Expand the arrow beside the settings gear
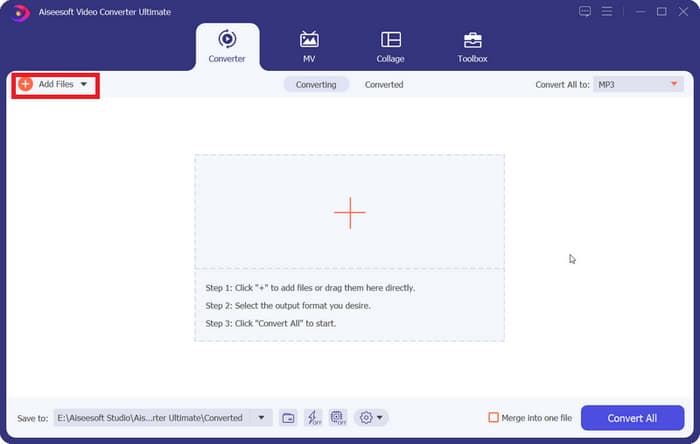 coord(379,418)
